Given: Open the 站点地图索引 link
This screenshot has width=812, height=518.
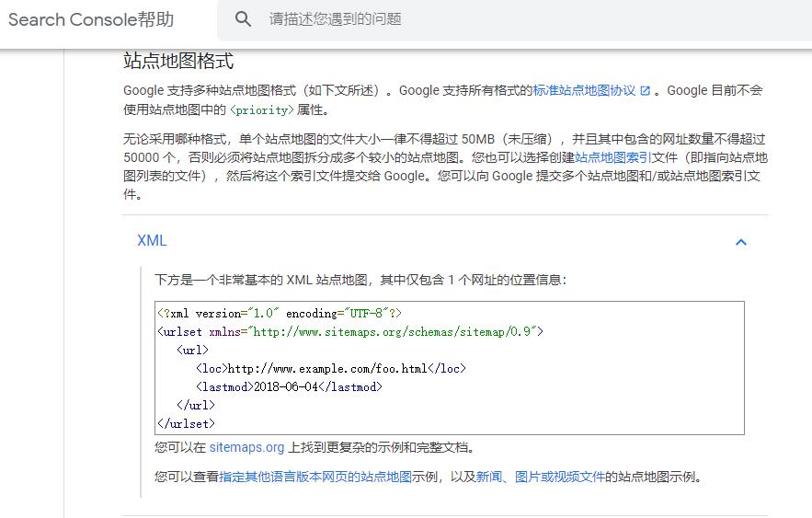Looking at the screenshot, I should pyautogui.click(x=613, y=157).
